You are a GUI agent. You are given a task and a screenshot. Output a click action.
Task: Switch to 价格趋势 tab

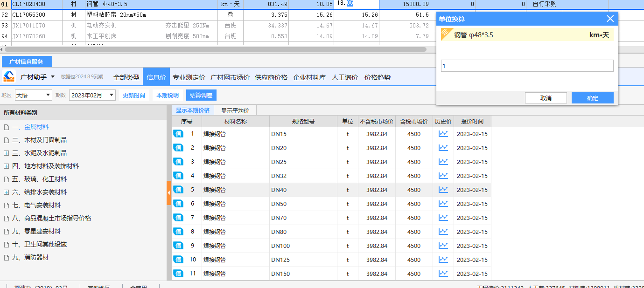[x=378, y=77]
